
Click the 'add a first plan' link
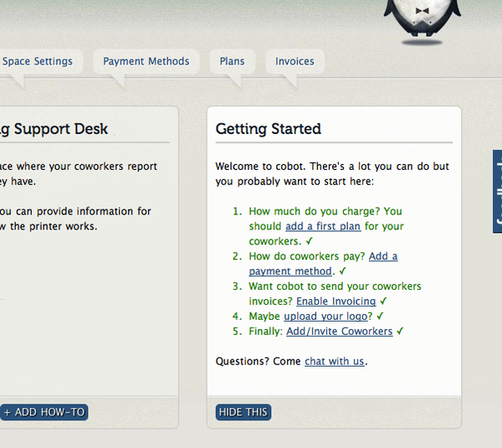[323, 226]
